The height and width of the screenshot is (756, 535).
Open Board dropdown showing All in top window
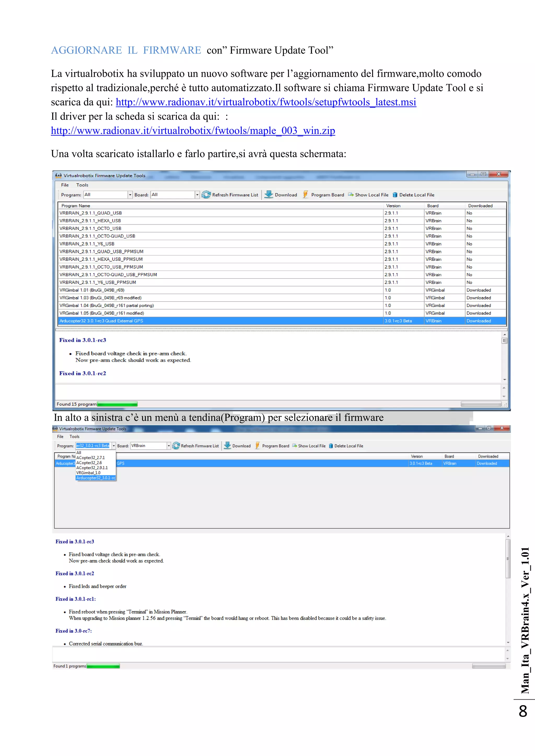[175, 194]
